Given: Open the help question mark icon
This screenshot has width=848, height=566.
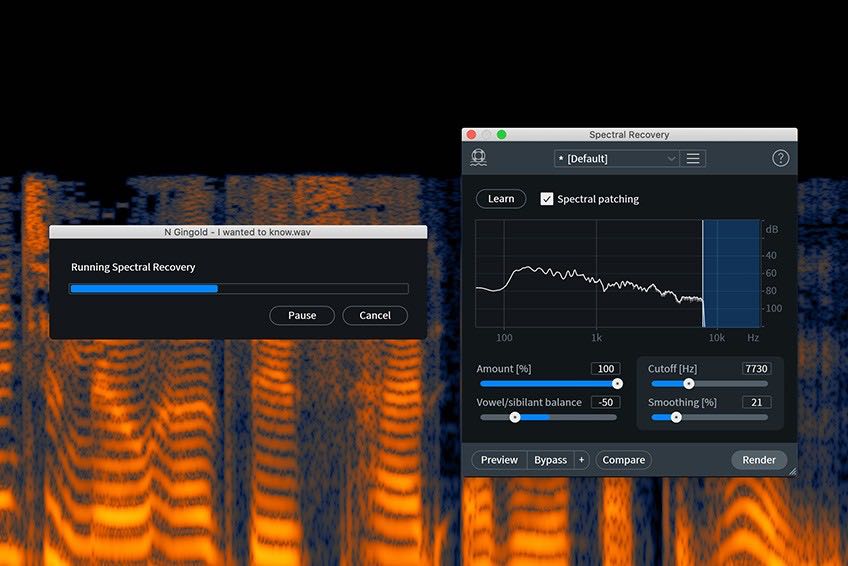Looking at the screenshot, I should click(x=781, y=158).
